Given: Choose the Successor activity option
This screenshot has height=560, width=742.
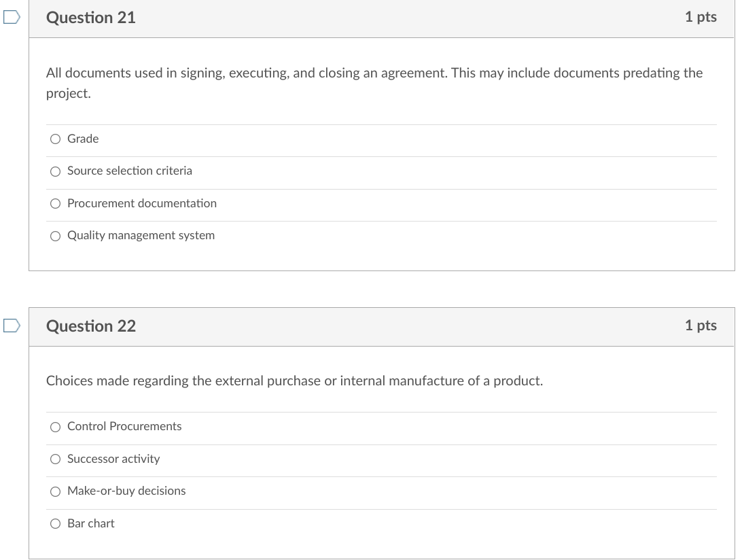Looking at the screenshot, I should tap(55, 459).
